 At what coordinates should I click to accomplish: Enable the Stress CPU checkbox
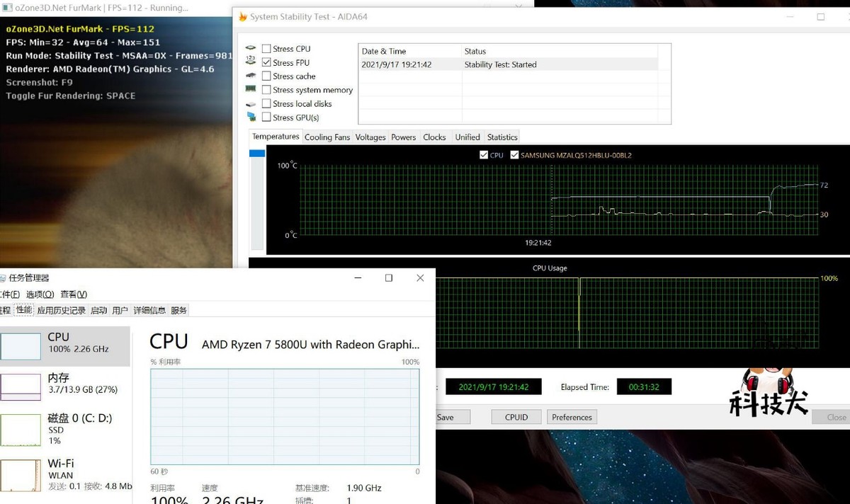pyautogui.click(x=266, y=49)
